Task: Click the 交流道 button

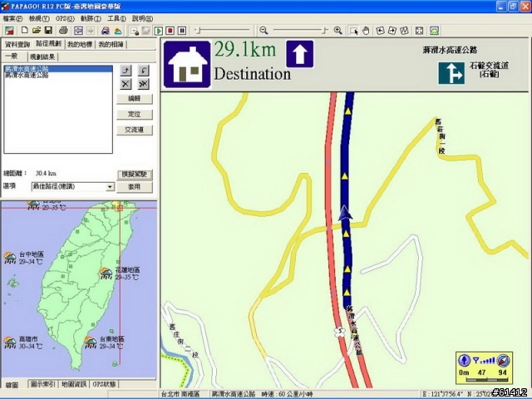Action: 135,130
